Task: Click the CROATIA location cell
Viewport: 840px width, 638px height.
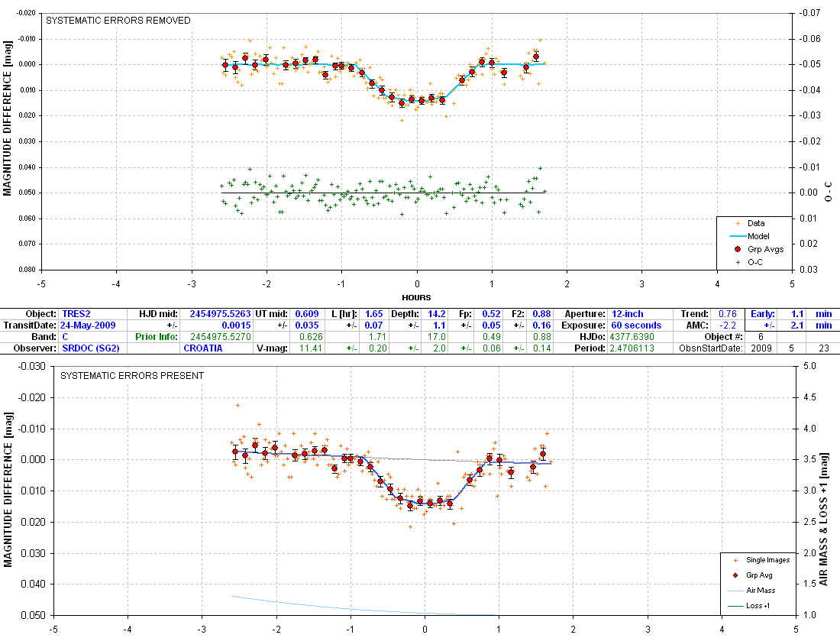Action: point(202,348)
